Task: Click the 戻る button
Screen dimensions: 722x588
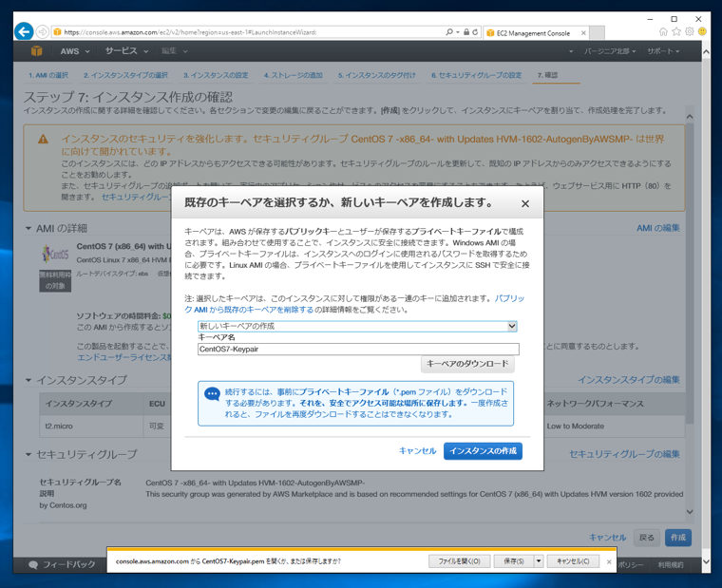Action: point(647,538)
